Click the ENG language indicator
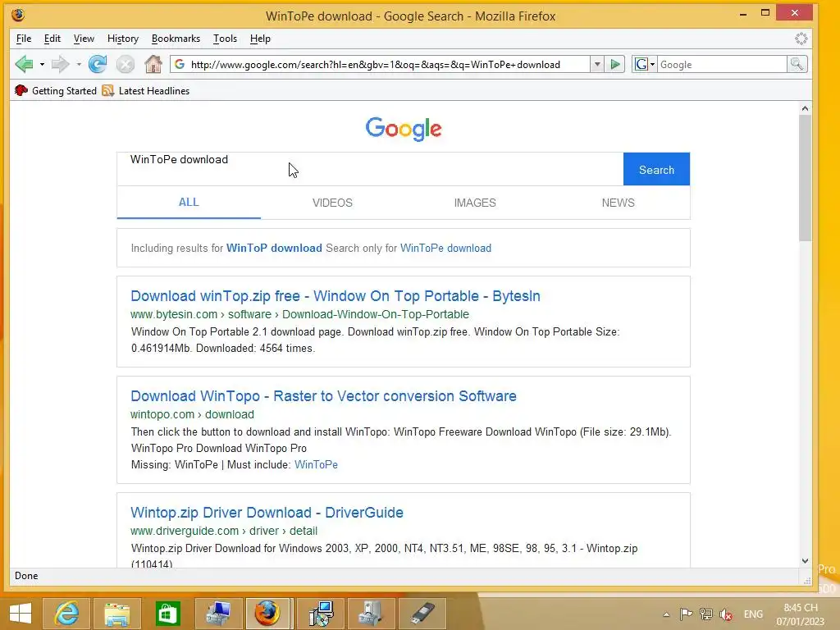This screenshot has height=630, width=840. click(753, 614)
